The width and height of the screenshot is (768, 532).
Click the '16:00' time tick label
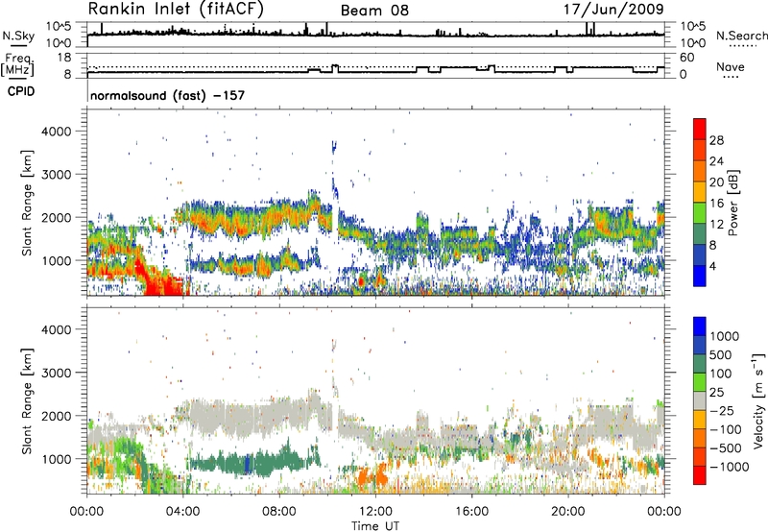pyautogui.click(x=471, y=512)
